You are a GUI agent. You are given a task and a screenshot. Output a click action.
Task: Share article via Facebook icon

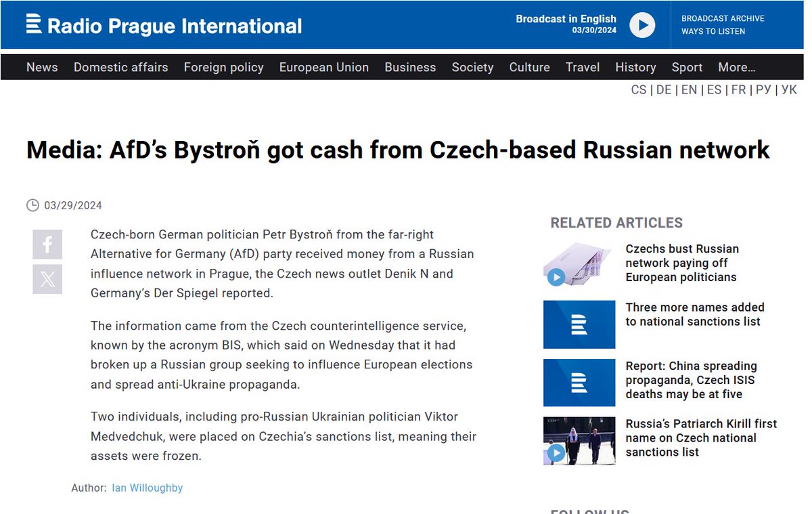(x=47, y=244)
